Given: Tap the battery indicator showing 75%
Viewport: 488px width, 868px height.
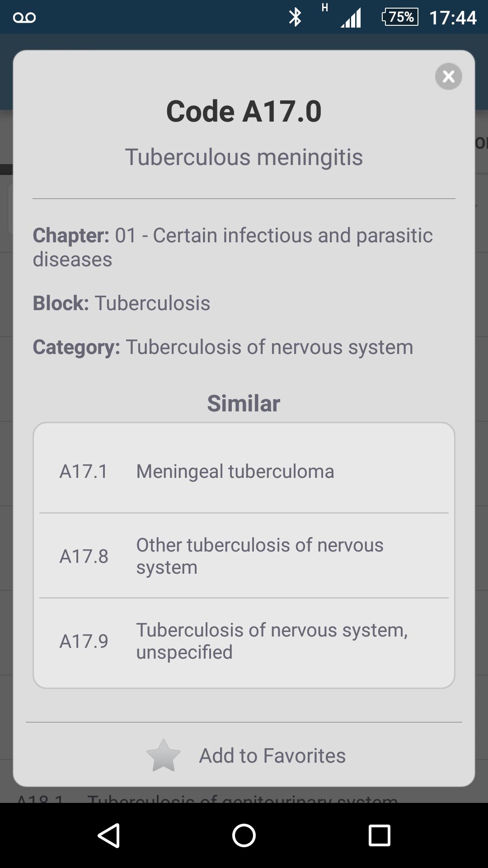Looking at the screenshot, I should click(x=399, y=17).
